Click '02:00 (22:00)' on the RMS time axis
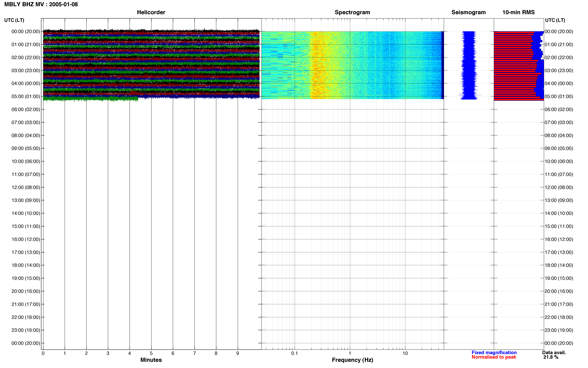Image resolution: width=588 pixels, height=368 pixels. (559, 57)
